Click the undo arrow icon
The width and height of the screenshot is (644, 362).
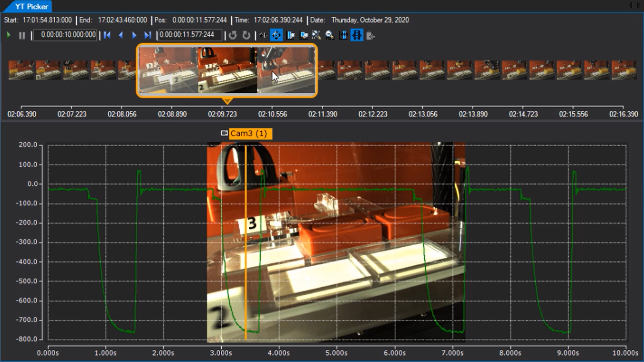pos(233,35)
